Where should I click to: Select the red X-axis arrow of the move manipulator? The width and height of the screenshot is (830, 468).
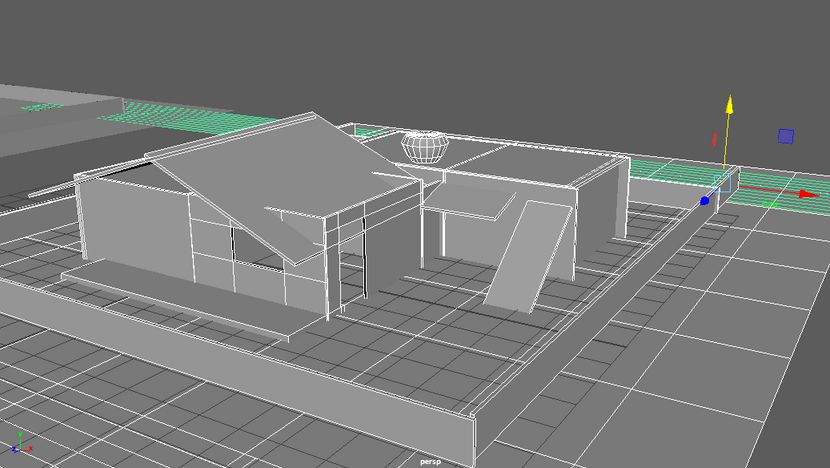[809, 194]
